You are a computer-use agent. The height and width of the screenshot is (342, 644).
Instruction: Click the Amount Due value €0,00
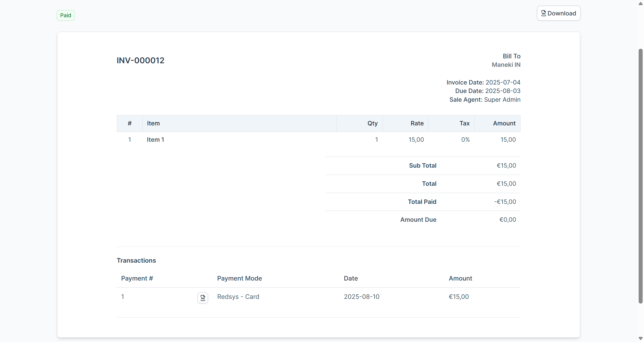tap(508, 220)
